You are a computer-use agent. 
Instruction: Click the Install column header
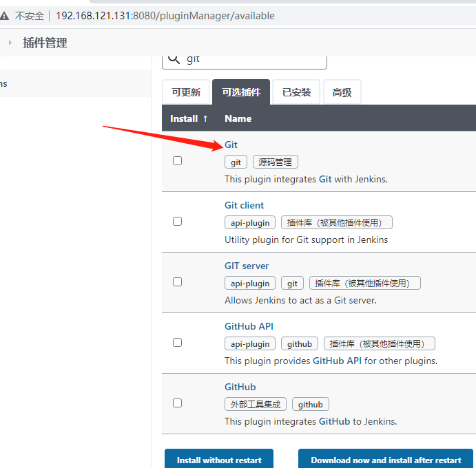pyautogui.click(x=184, y=118)
